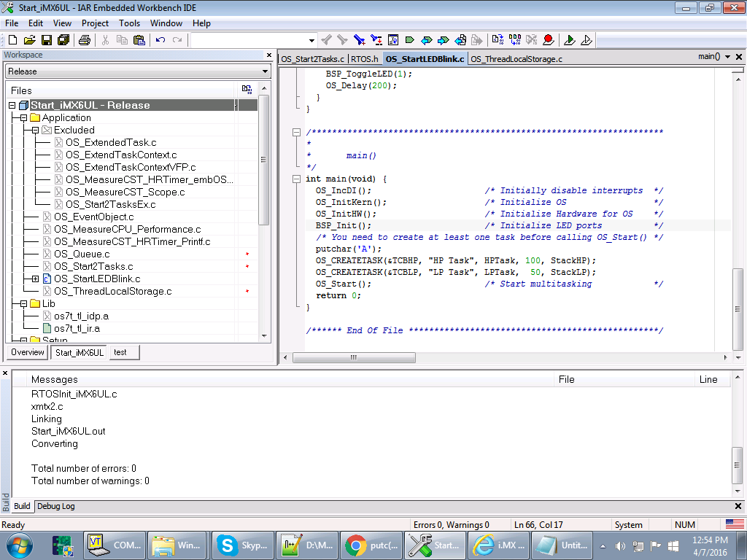Image resolution: width=747 pixels, height=560 pixels.
Task: Fold the main function code block
Action: 296,179
